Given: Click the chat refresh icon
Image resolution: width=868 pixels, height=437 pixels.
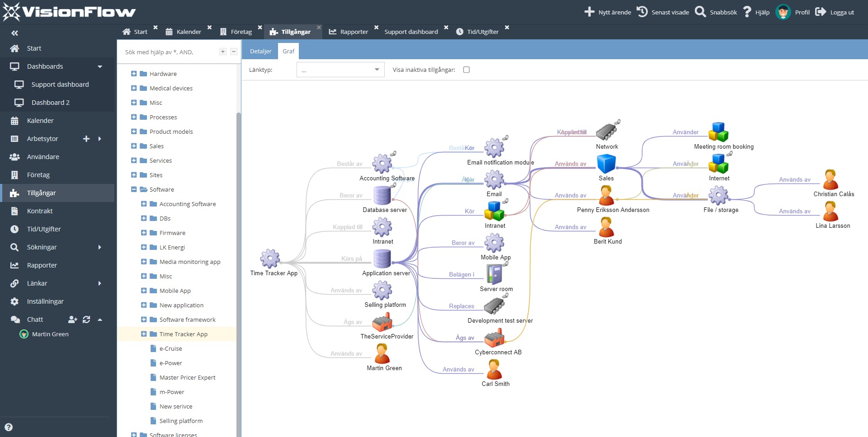Looking at the screenshot, I should [86, 320].
